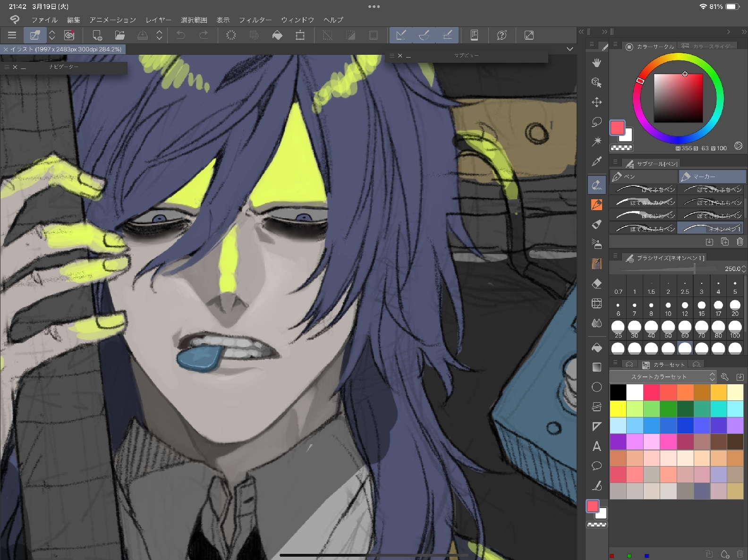The image size is (748, 560).
Task: Select the ネオンペン1 sub tool
Action: pyautogui.click(x=712, y=229)
